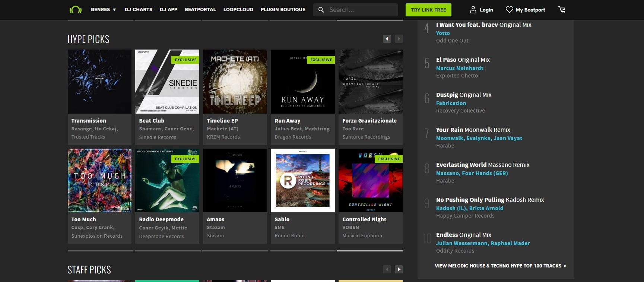The height and width of the screenshot is (282, 644).
Task: Click the search magnifier icon
Action: 321,10
